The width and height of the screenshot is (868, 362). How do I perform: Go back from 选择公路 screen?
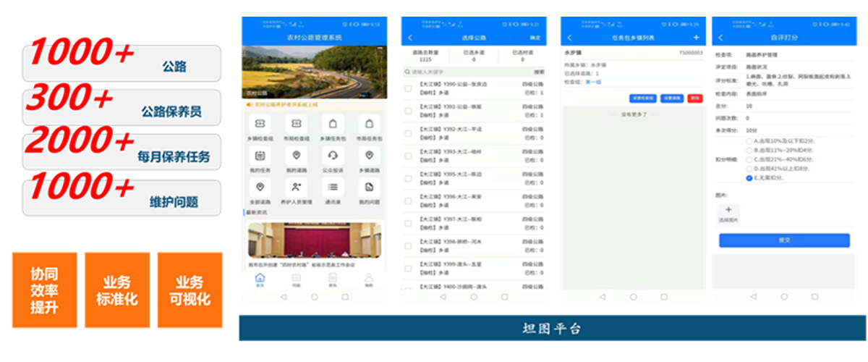pos(411,38)
